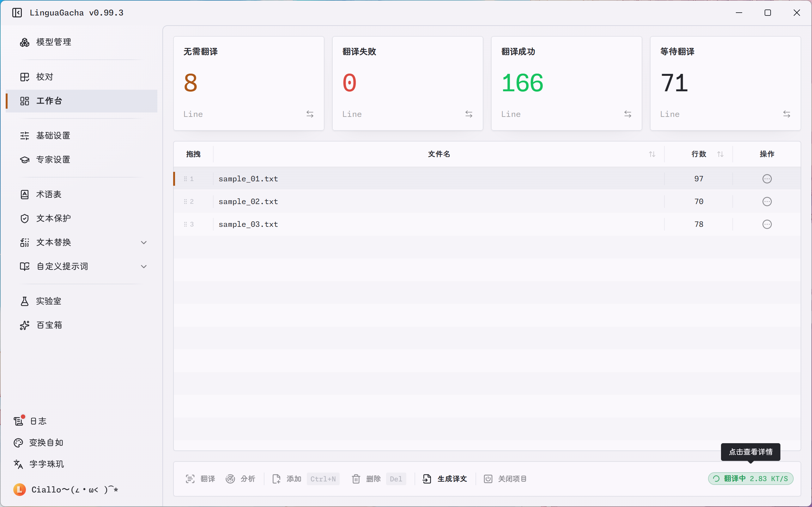Click the orange L profile avatar
This screenshot has height=507, width=812.
click(x=20, y=490)
